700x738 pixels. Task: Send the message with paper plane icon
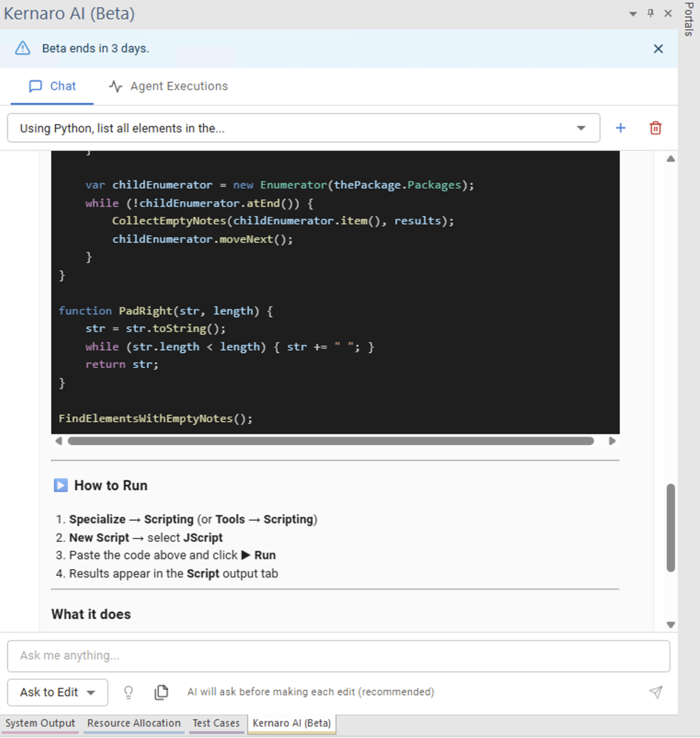click(656, 692)
